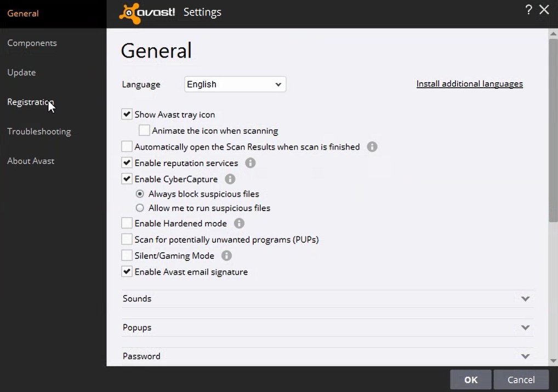
Task: Click info icon beside Scan Results option
Action: (x=372, y=147)
